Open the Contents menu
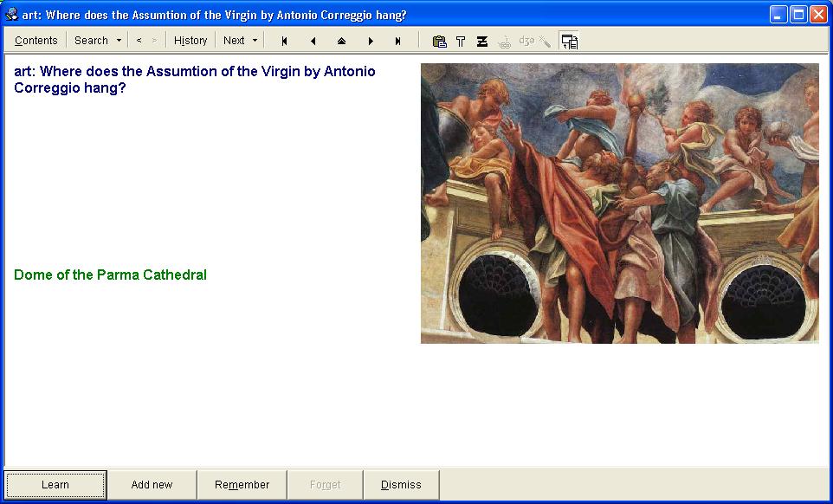Screen dimensions: 833x504 (x=36, y=41)
